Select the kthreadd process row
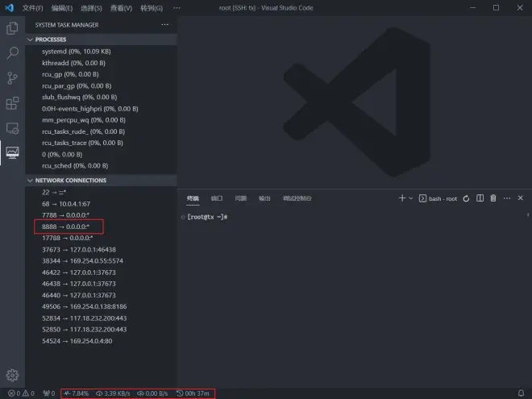The height and width of the screenshot is (399, 532). pos(101,63)
